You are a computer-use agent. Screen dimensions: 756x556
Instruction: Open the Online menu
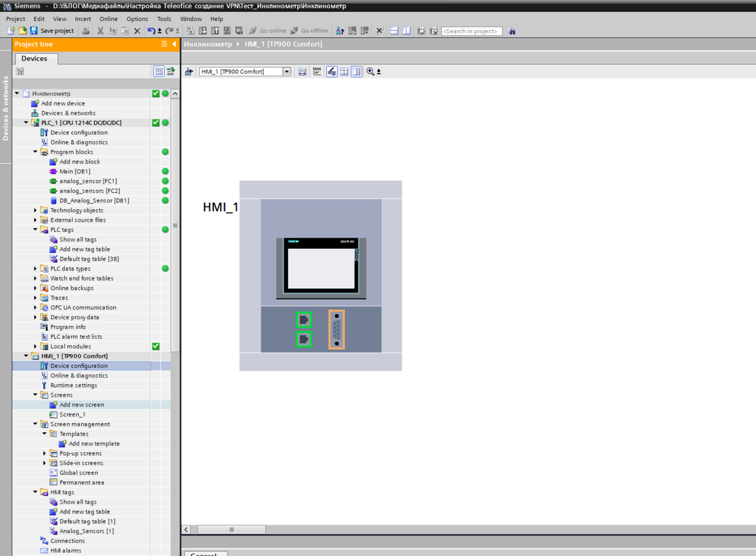pos(108,19)
